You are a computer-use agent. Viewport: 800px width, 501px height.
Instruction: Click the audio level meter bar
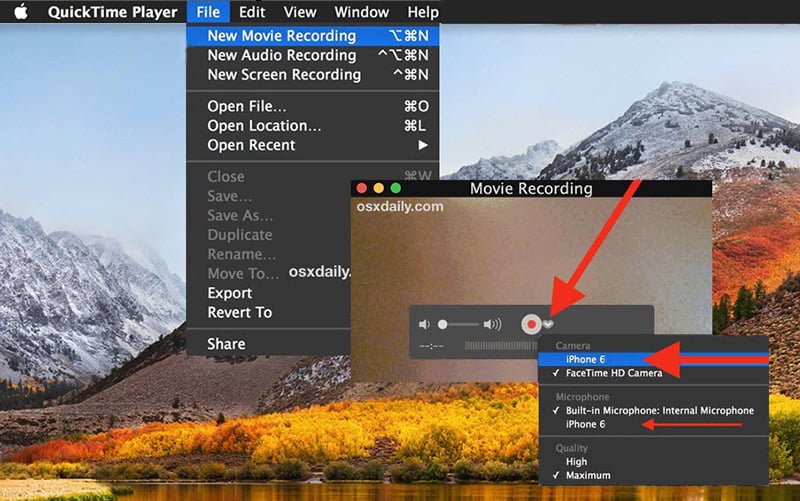501,346
